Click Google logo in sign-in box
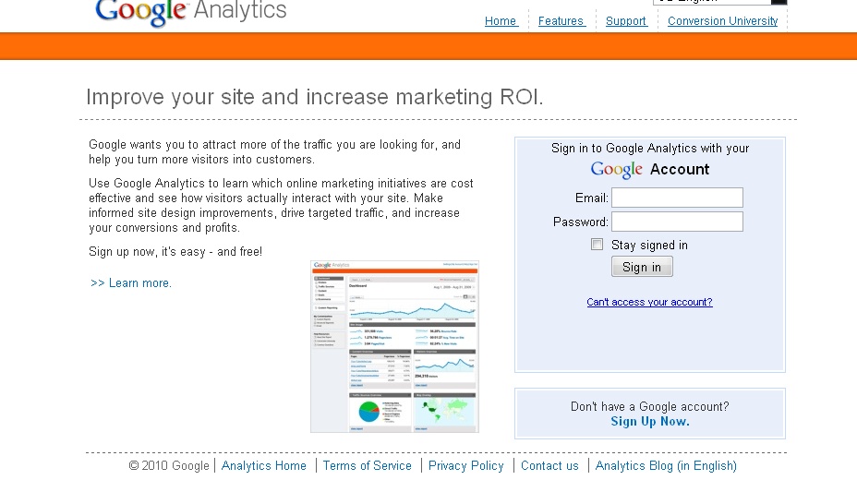Screen dimensions: 857x504 pyautogui.click(x=617, y=170)
